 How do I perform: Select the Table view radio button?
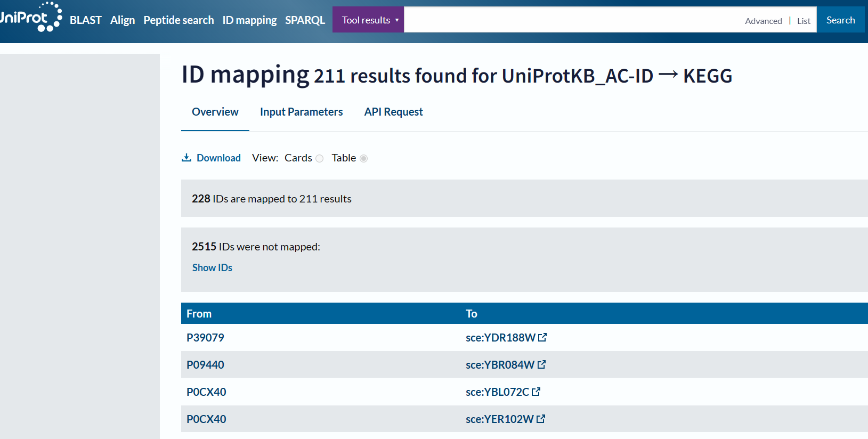364,158
